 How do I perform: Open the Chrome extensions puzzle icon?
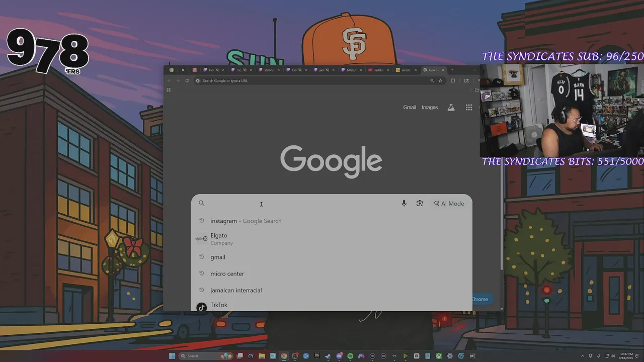tap(453, 80)
